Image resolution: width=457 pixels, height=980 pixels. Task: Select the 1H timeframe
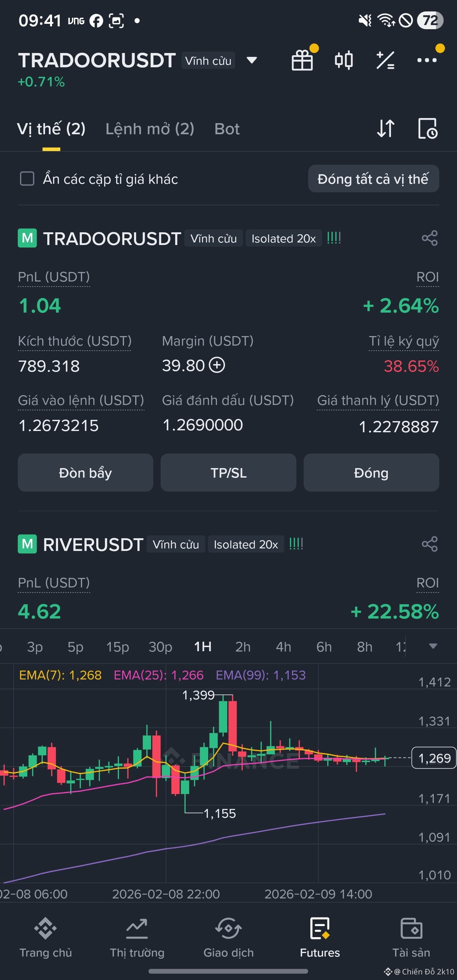[203, 647]
